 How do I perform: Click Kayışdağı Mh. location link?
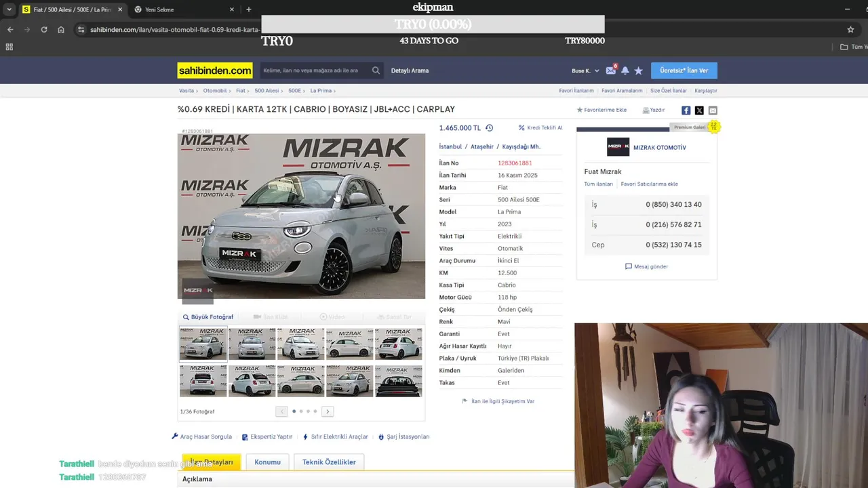pos(521,147)
